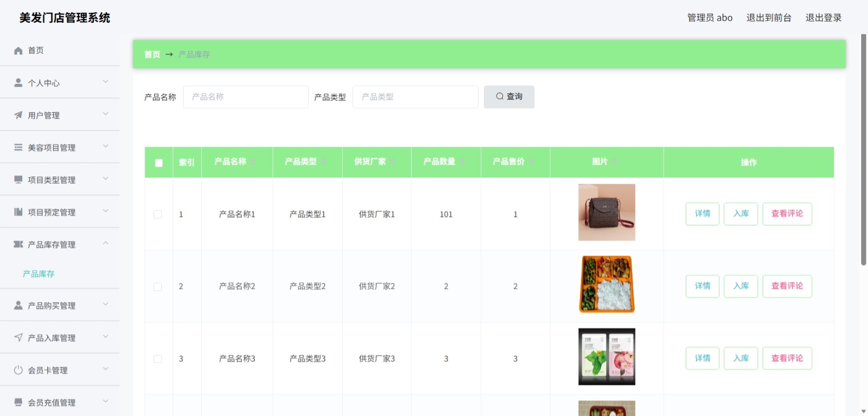
Task: Tick the select-all checkbox in table header
Action: click(x=159, y=163)
